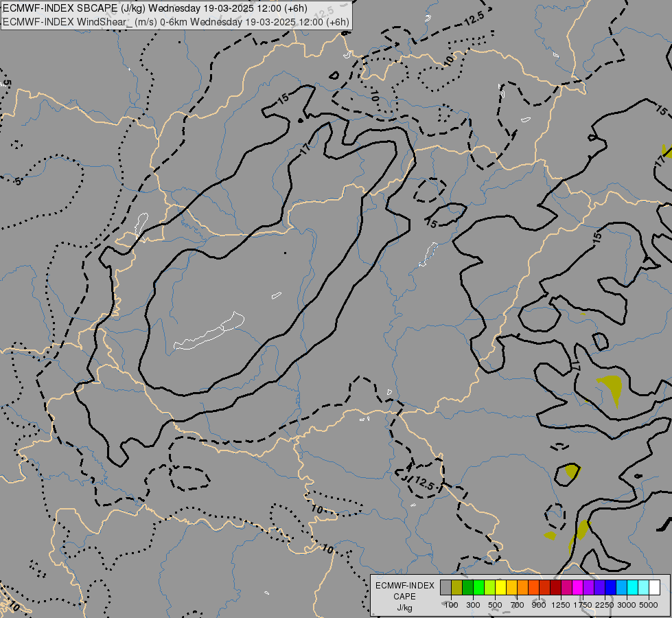Select the yellow-green legend swatch

(x=489, y=588)
